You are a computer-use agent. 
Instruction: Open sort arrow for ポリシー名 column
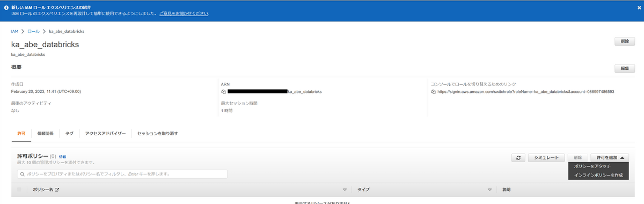[x=345, y=190]
